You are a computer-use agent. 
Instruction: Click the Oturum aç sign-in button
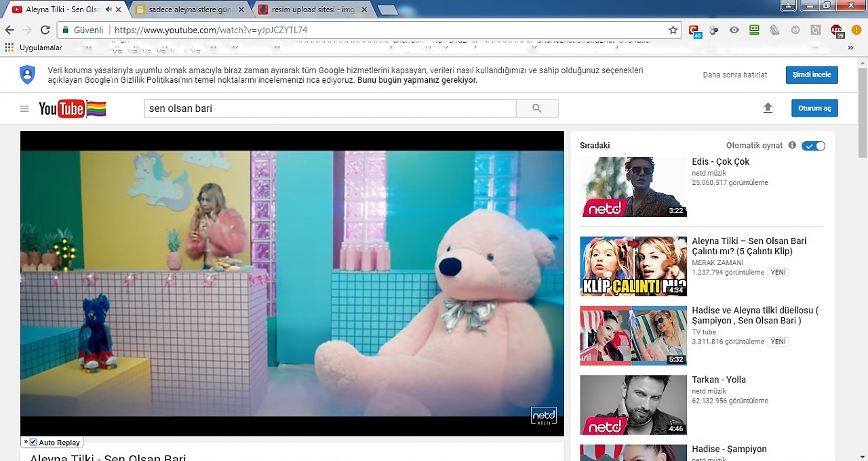(x=814, y=108)
